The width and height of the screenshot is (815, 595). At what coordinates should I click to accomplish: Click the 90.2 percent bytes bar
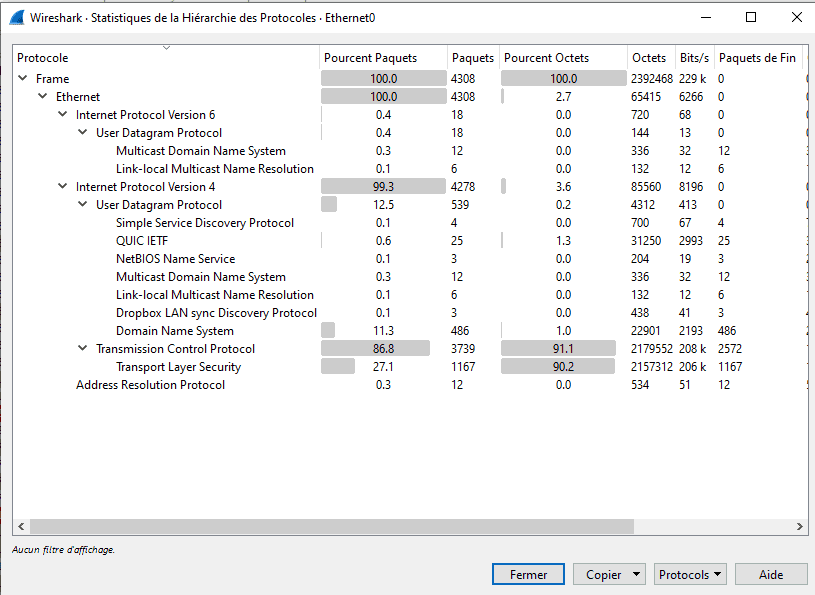pyautogui.click(x=558, y=366)
